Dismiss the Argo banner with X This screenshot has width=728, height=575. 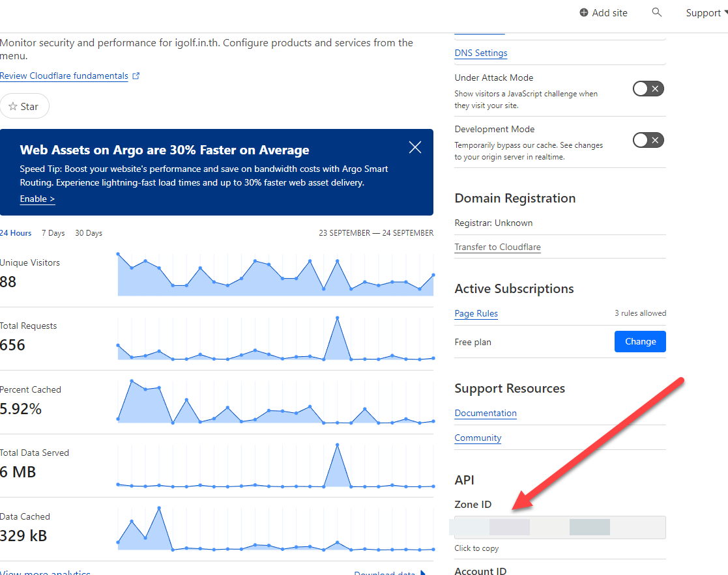click(x=415, y=147)
